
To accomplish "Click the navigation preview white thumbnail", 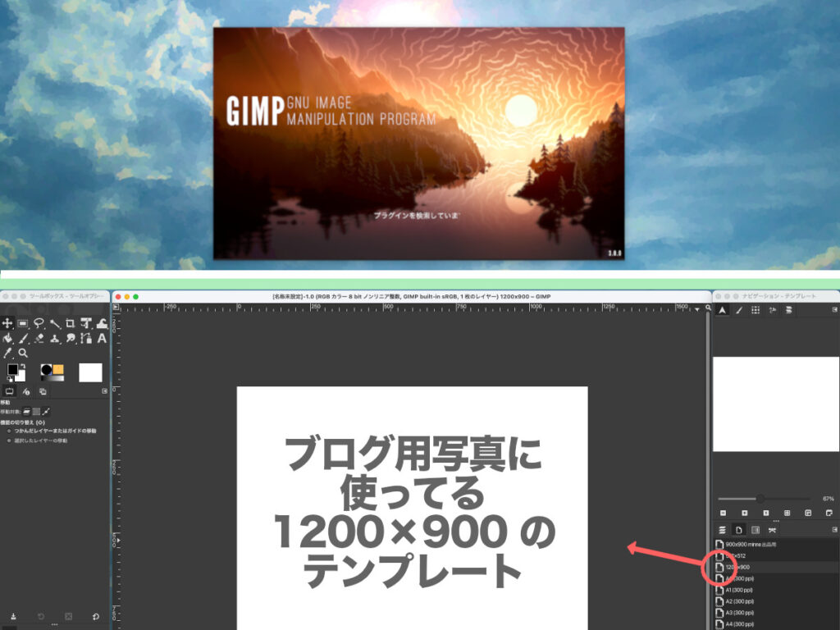I will (x=776, y=404).
